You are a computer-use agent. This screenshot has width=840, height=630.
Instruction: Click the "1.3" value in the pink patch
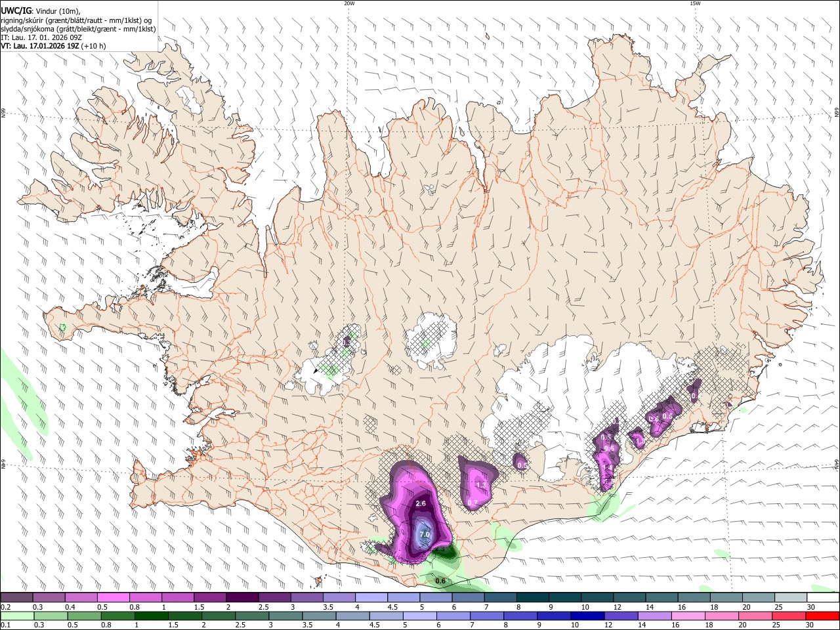tap(480, 485)
